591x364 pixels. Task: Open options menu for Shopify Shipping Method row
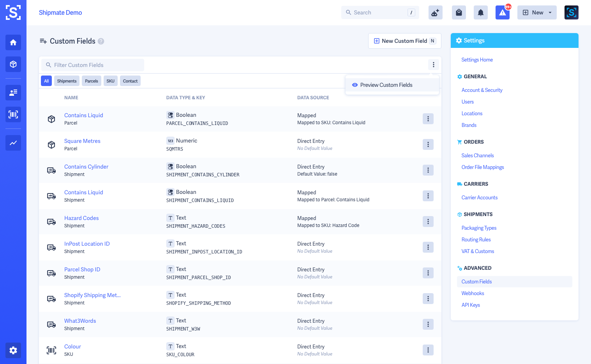coord(428,299)
